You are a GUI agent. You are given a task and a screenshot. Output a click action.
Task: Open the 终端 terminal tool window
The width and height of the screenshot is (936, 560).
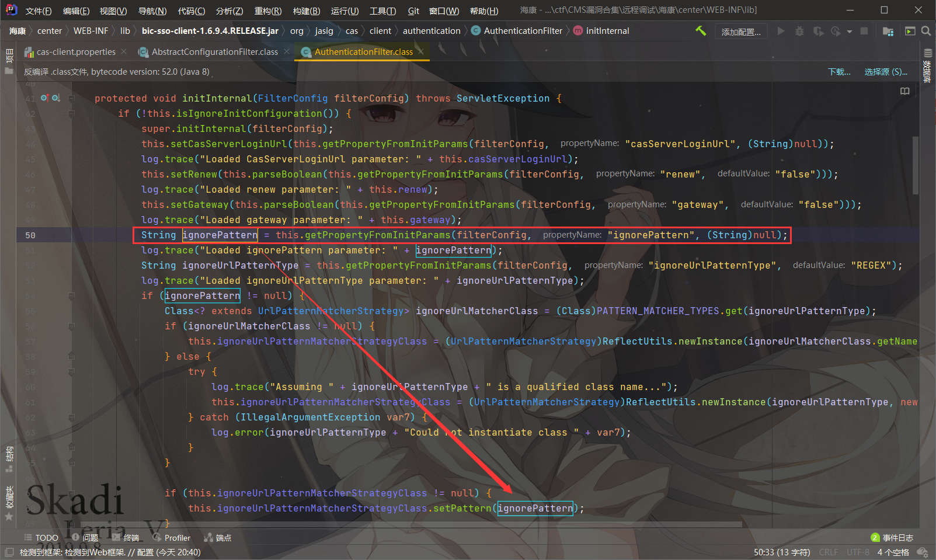126,538
